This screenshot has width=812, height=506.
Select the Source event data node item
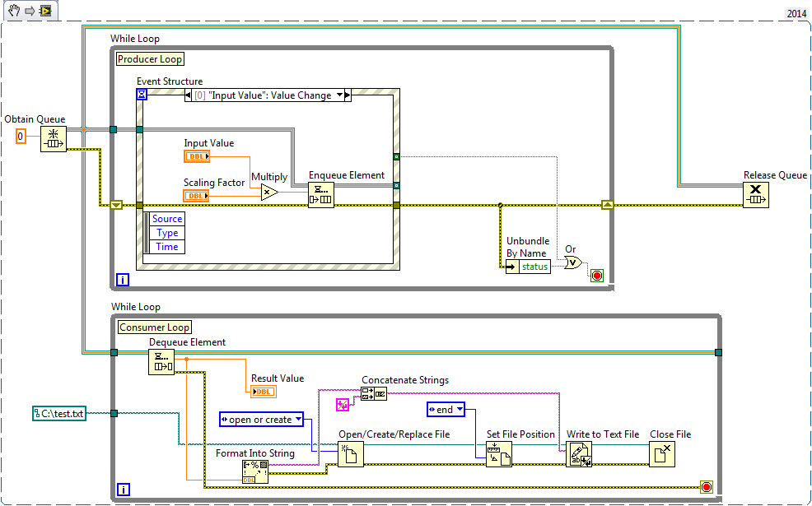[x=167, y=219]
